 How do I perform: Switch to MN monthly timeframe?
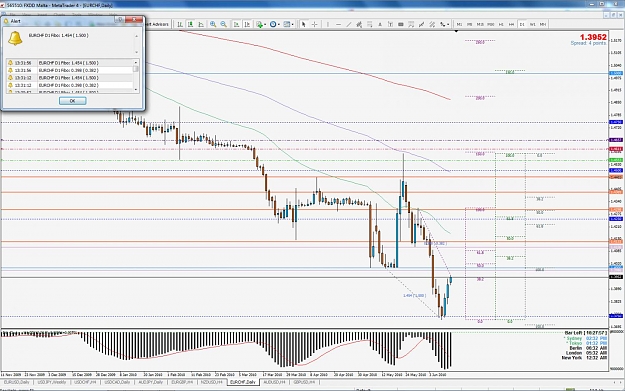[543, 24]
